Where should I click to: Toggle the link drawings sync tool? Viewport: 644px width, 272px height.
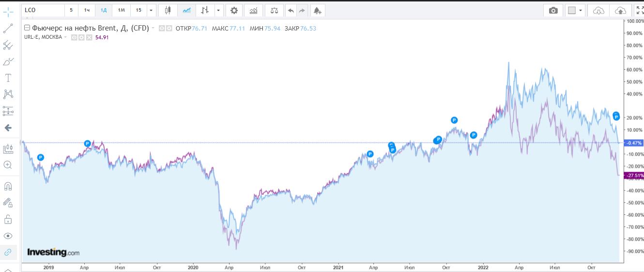pyautogui.click(x=8, y=252)
